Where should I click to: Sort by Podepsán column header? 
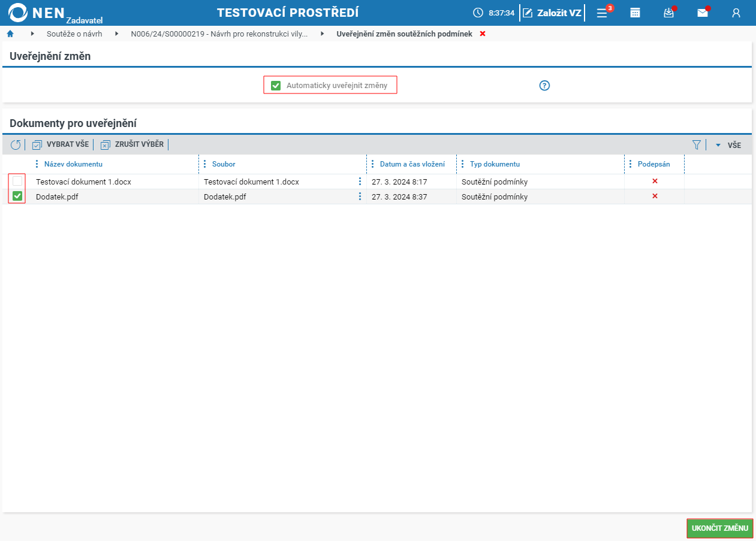[654, 164]
